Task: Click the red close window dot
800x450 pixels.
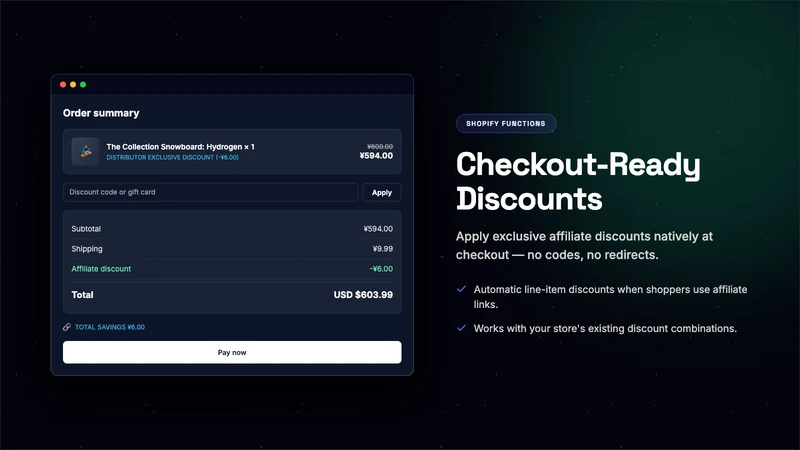Action: point(63,85)
